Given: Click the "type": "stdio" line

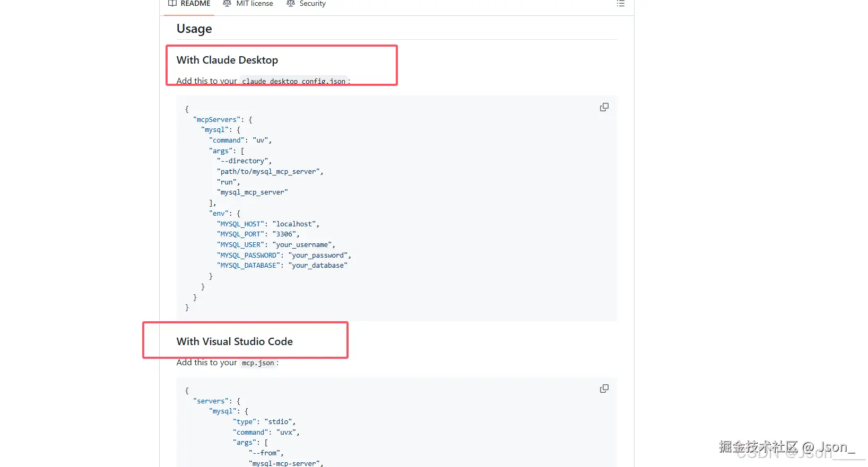Looking at the screenshot, I should [264, 422].
